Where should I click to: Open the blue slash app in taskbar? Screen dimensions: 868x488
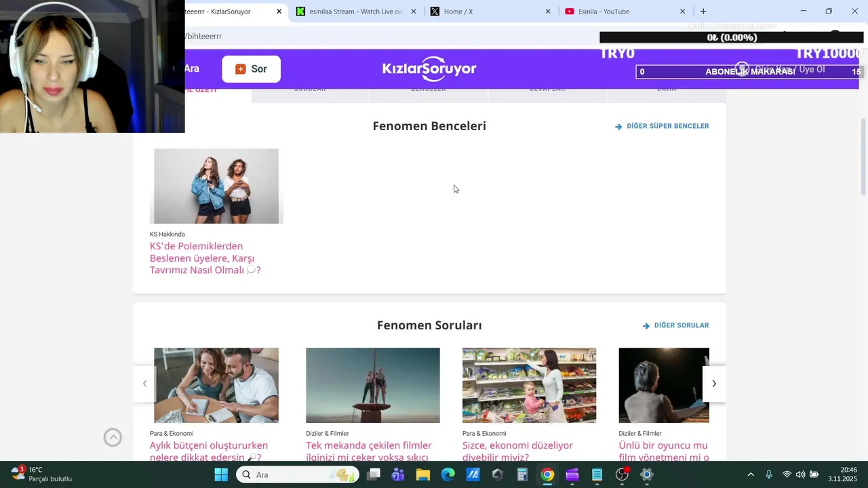point(473,474)
